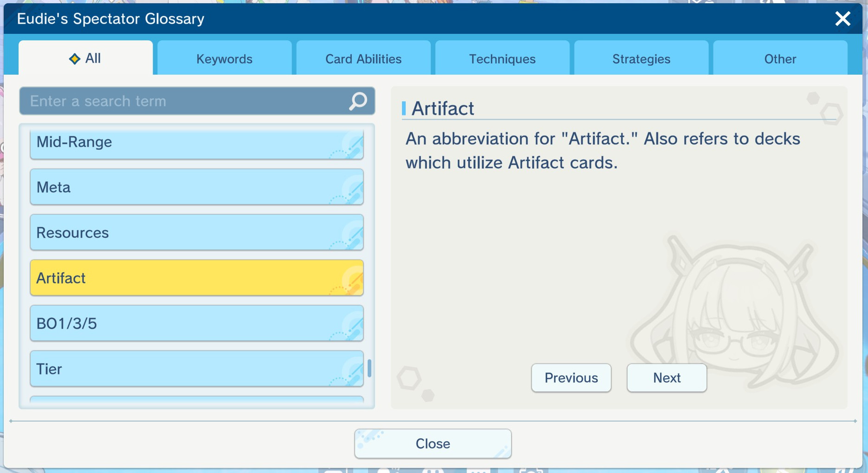Open the Other tab
868x473 pixels.
pos(780,58)
